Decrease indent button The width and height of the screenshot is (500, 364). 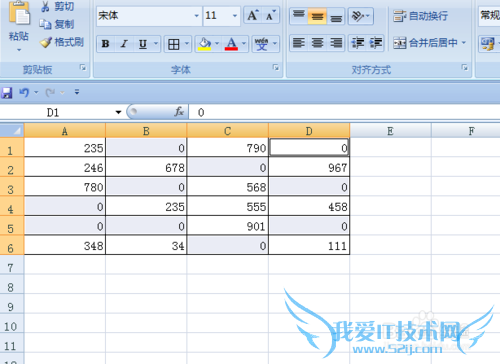358,43
